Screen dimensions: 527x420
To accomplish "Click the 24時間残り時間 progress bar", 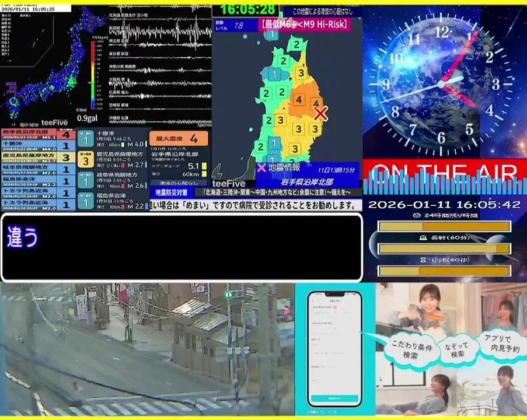I will tap(444, 226).
